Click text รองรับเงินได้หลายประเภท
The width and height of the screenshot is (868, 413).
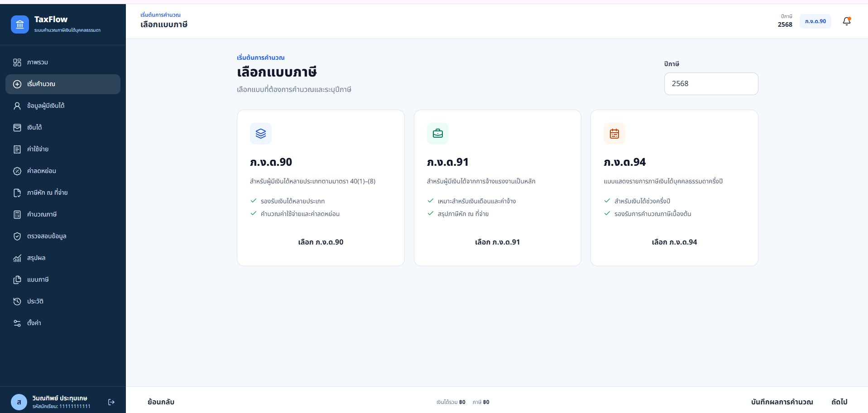click(293, 201)
